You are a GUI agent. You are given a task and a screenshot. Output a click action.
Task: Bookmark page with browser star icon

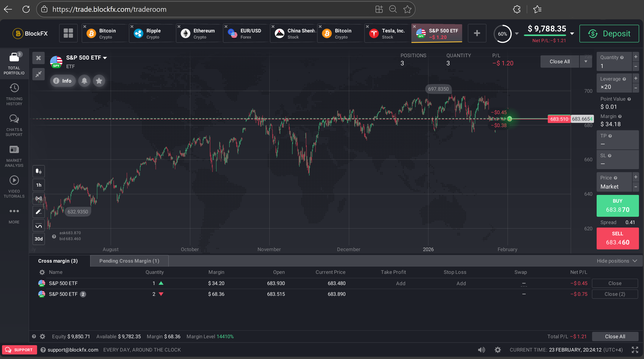click(407, 9)
